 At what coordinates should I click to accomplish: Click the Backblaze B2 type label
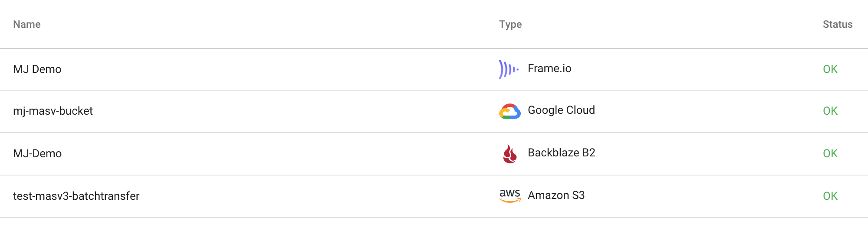561,152
